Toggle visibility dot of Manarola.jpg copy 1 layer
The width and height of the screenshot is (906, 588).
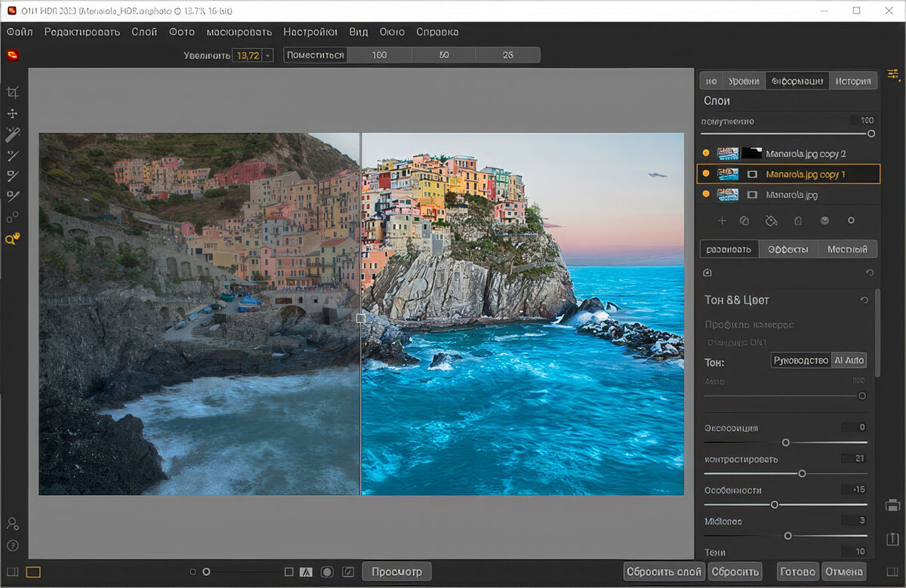(705, 174)
